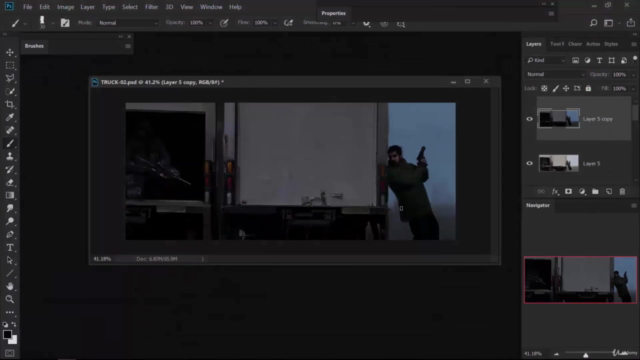Viewport: 640px width, 360px height.
Task: Toggle pressure for opacity button
Action: (x=224, y=23)
